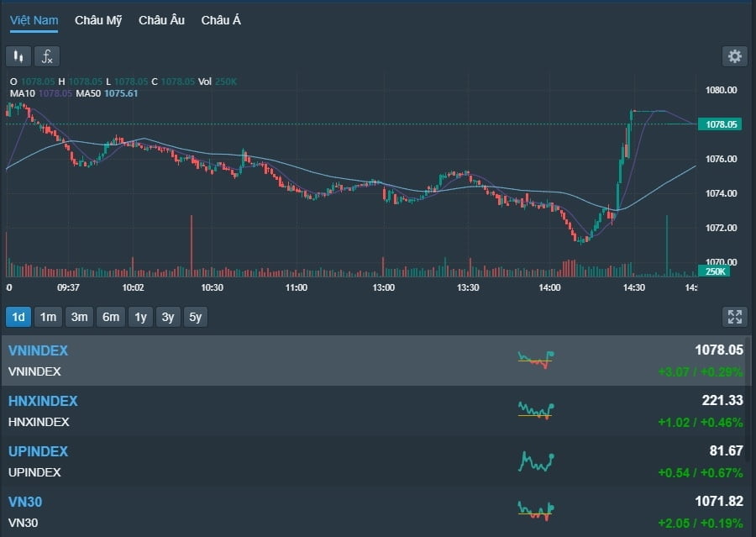Click the MA10 indicator legend
This screenshot has width=756, height=537.
(x=41, y=93)
